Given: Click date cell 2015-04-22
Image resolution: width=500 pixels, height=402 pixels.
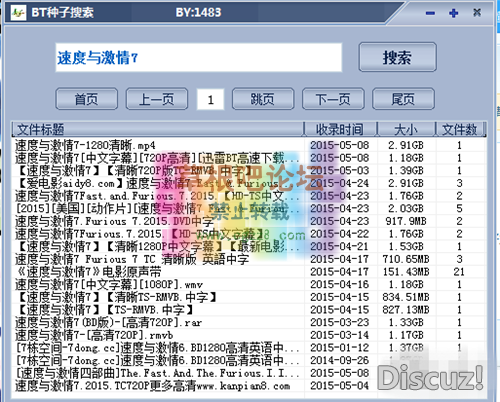Looking at the screenshot, I should (x=340, y=234).
